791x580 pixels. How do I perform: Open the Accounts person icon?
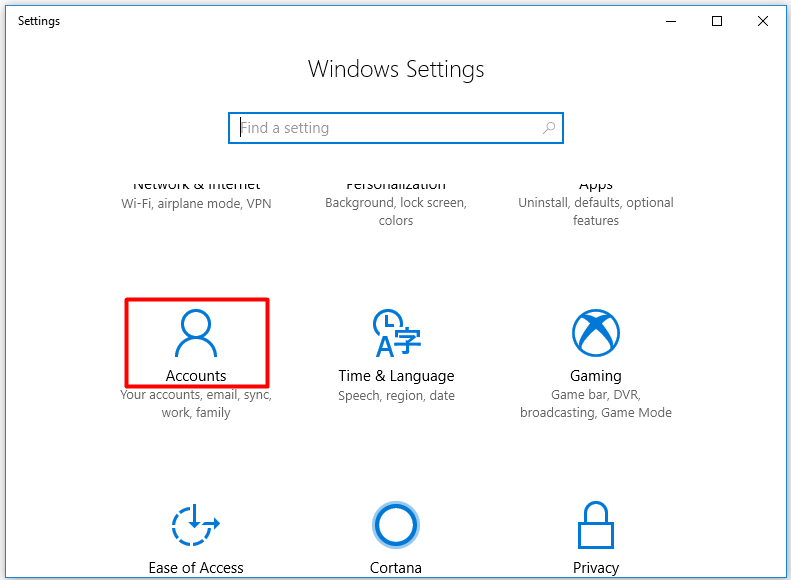click(196, 333)
